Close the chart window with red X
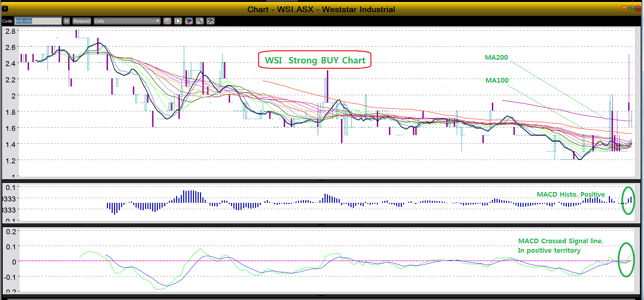644x300 pixels. (x=638, y=9)
